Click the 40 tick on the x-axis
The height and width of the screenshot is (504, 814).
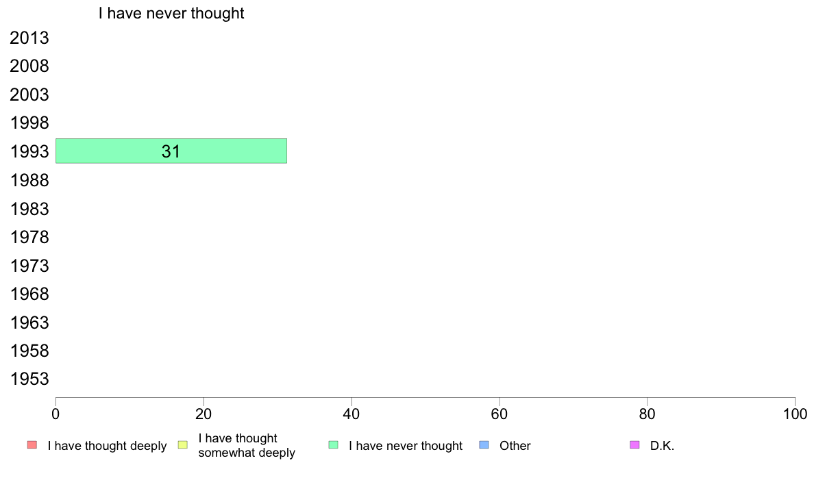[x=351, y=414]
